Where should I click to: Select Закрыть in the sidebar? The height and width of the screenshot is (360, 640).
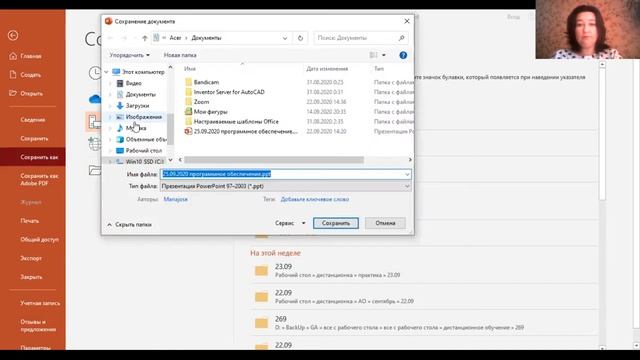tap(31, 277)
